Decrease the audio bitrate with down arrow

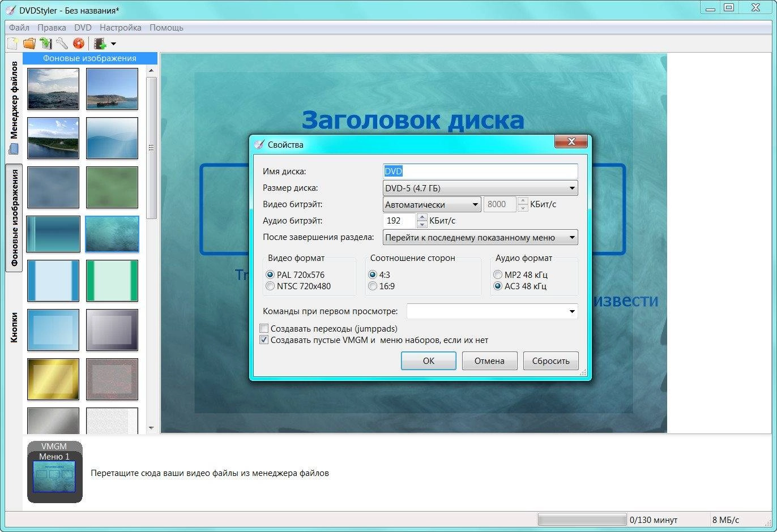[422, 224]
